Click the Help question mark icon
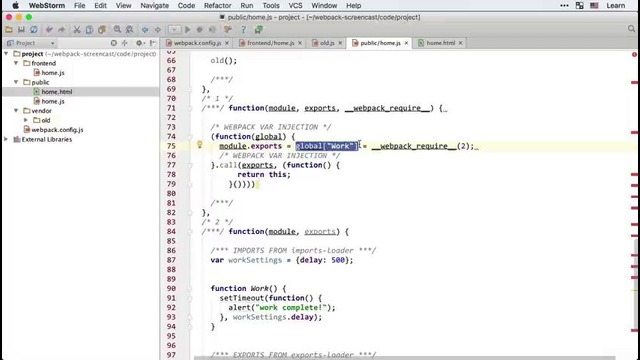Image resolution: width=640 pixels, height=360 pixels. [x=243, y=29]
